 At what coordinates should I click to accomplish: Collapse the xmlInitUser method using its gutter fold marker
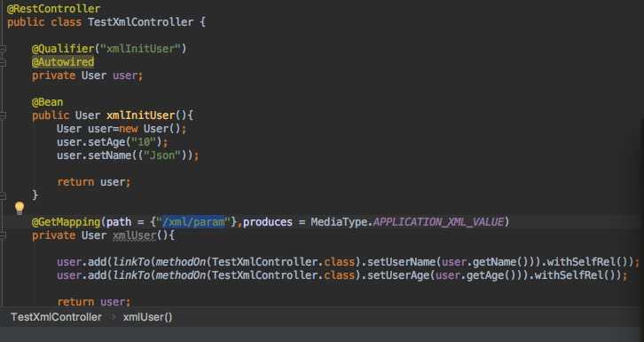tap(3, 115)
